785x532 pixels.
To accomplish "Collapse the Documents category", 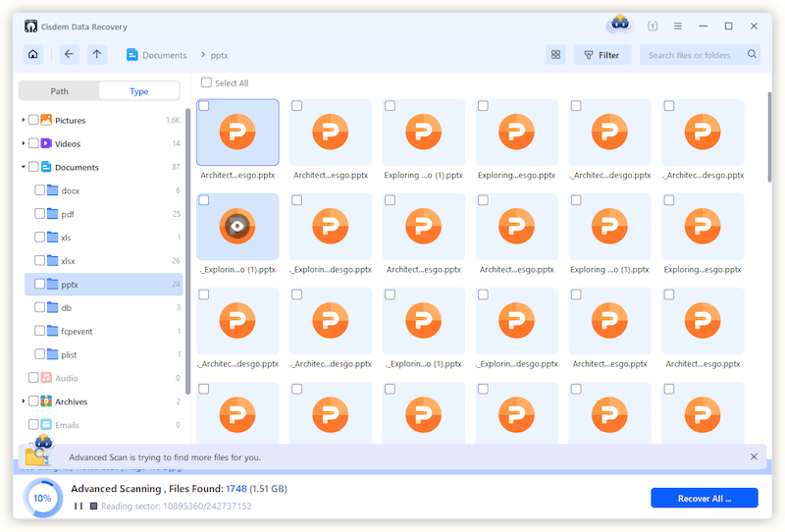I will [23, 167].
